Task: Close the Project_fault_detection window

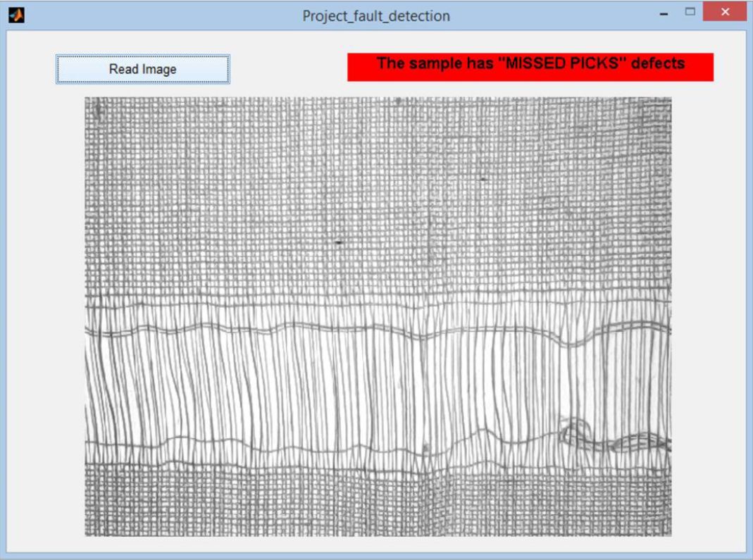Action: [x=725, y=11]
